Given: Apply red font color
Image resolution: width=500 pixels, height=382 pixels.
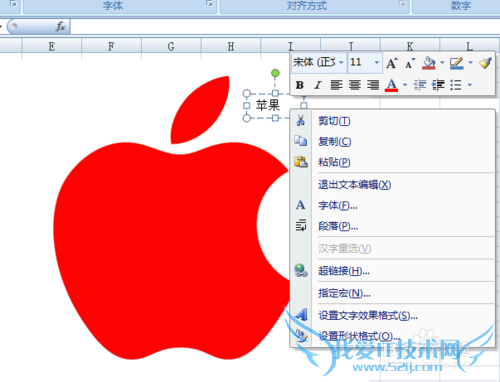Looking at the screenshot, I should [x=391, y=85].
